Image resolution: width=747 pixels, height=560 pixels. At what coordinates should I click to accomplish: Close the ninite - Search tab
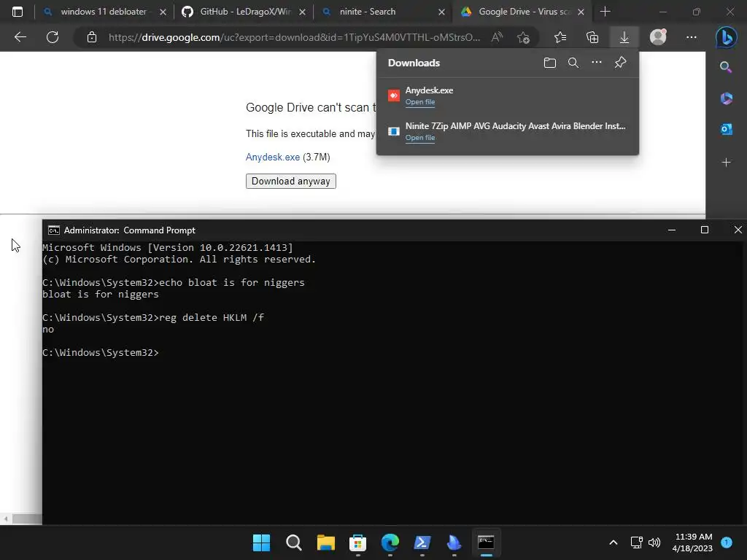tap(441, 12)
